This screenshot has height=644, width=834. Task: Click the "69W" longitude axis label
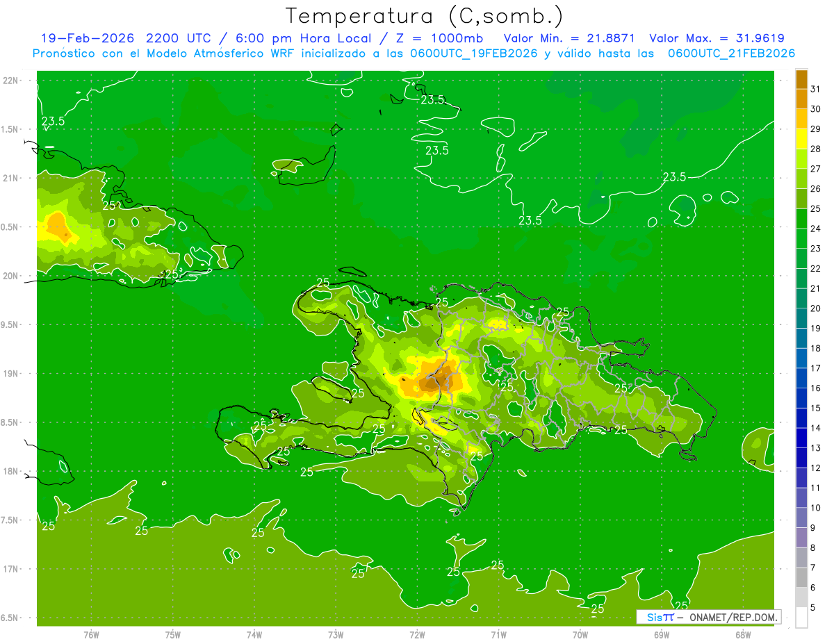pos(662,634)
